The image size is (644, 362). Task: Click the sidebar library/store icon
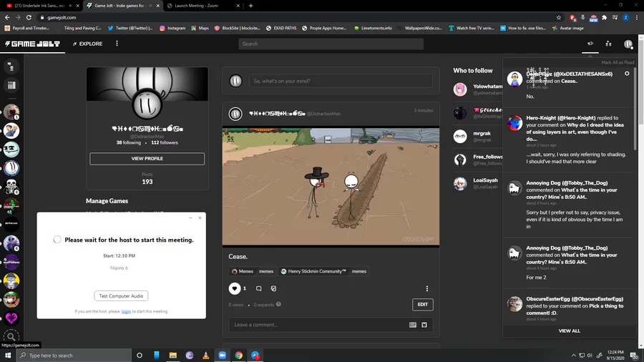(11, 85)
